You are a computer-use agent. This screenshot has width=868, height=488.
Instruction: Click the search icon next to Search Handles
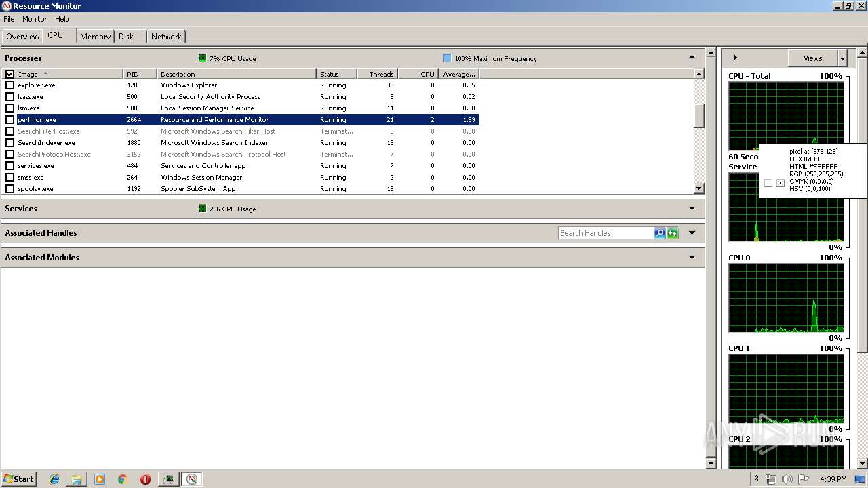(660, 233)
